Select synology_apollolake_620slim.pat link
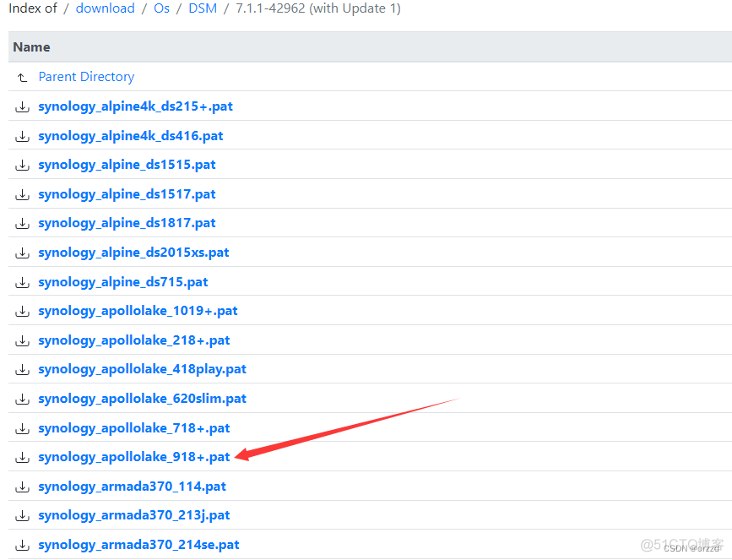The height and width of the screenshot is (560, 732). point(143,399)
